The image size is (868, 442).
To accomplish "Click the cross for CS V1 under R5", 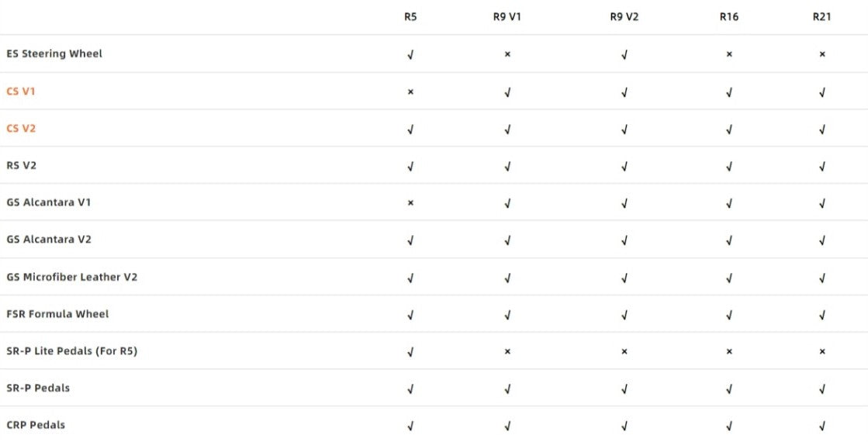I will click(410, 92).
